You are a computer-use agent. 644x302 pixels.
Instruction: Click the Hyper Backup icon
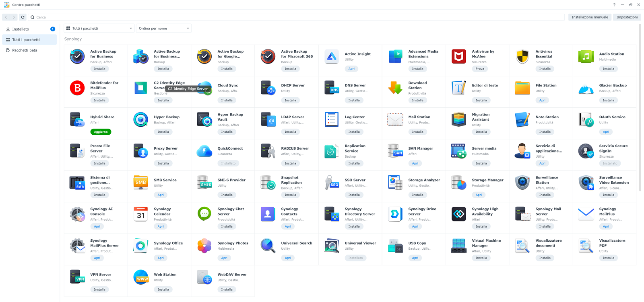click(x=141, y=120)
